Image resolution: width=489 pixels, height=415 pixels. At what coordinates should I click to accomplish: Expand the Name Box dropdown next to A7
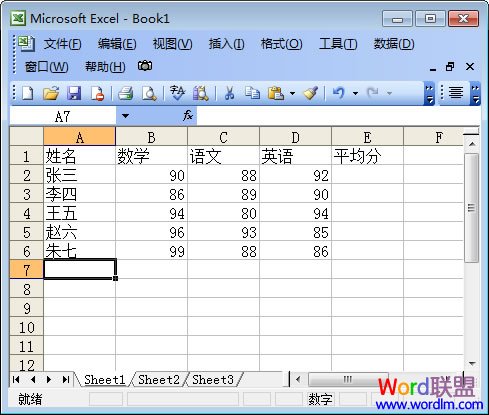125,116
